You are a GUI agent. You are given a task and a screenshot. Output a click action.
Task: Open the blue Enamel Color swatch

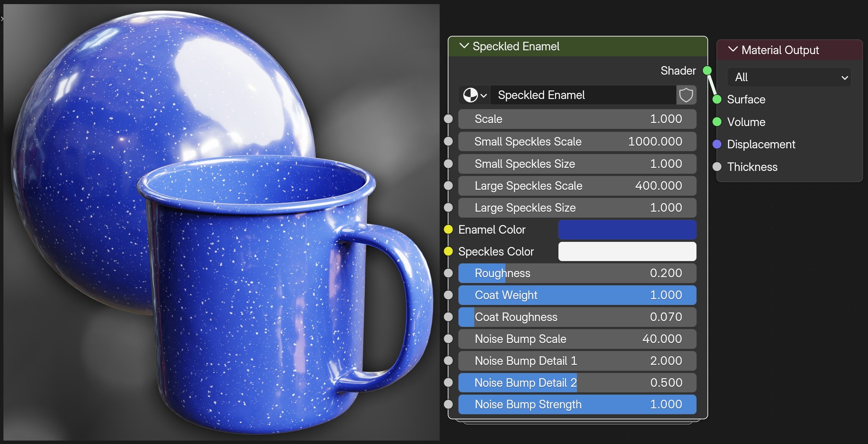pos(627,230)
